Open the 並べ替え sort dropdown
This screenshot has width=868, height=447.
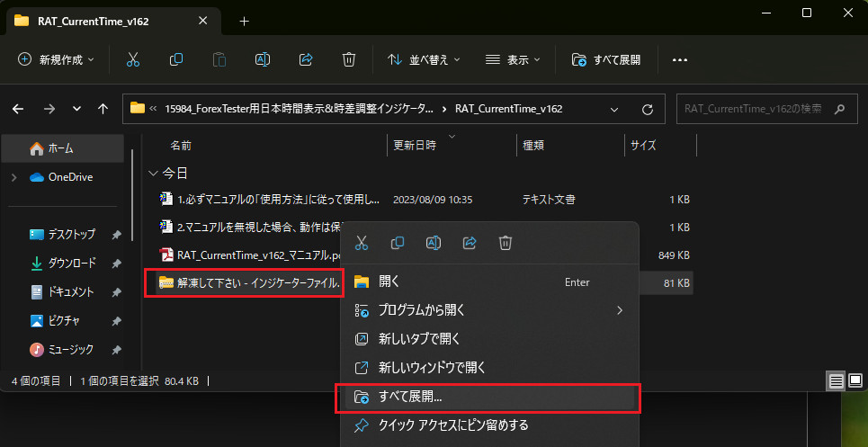424,59
